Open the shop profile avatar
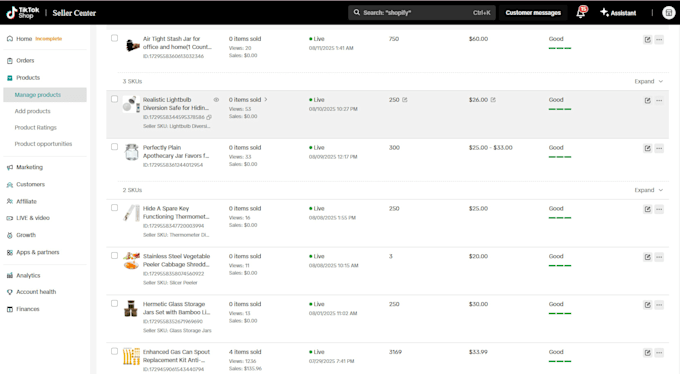The height and width of the screenshot is (374, 680). point(668,13)
